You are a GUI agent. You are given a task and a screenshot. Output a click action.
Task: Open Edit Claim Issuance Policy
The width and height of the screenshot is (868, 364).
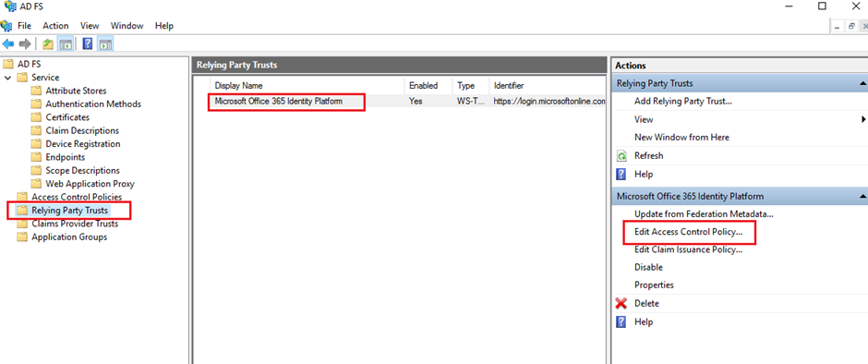point(688,249)
